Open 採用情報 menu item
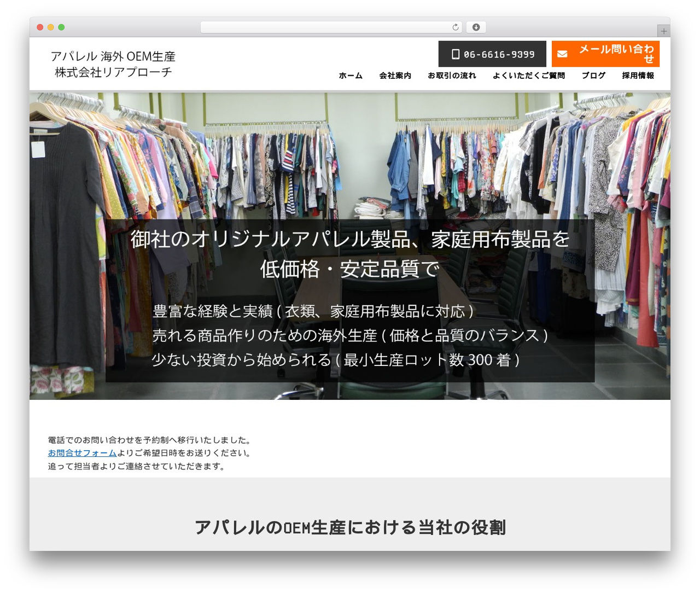The image size is (700, 593). [x=638, y=75]
